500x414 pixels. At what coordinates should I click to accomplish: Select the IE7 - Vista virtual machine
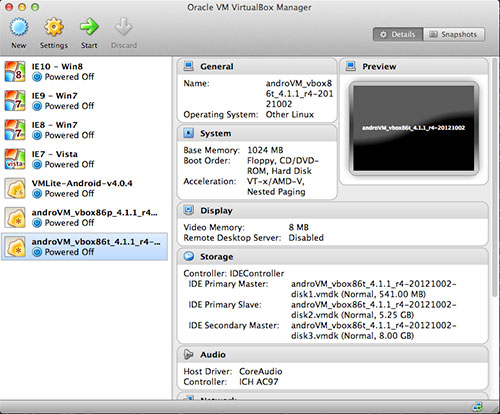pos(84,159)
